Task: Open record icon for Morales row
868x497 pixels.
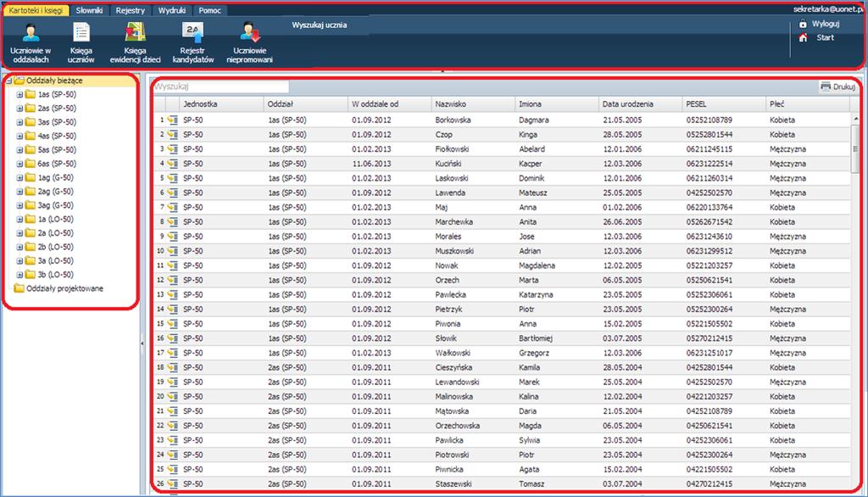Action: [173, 236]
